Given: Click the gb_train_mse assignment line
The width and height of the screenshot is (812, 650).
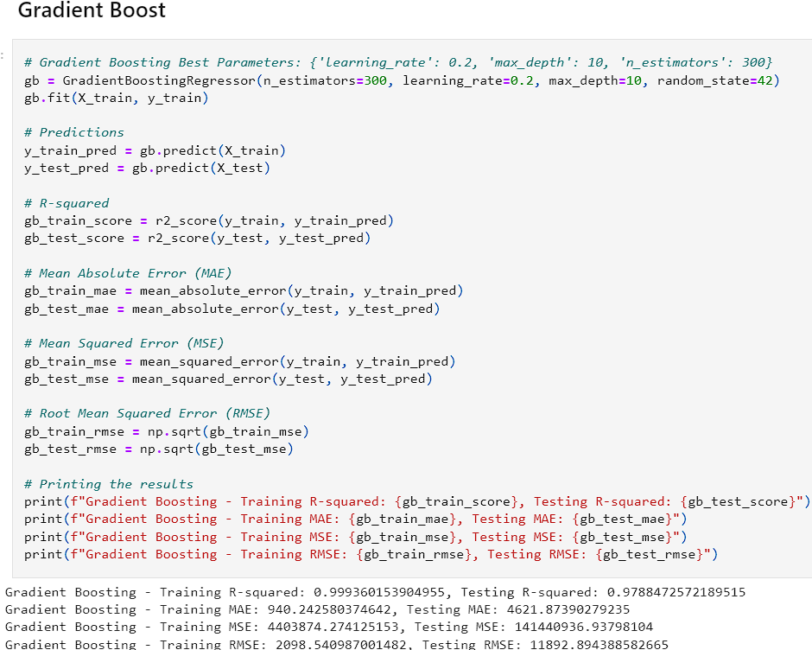Looking at the screenshot, I should [x=240, y=361].
